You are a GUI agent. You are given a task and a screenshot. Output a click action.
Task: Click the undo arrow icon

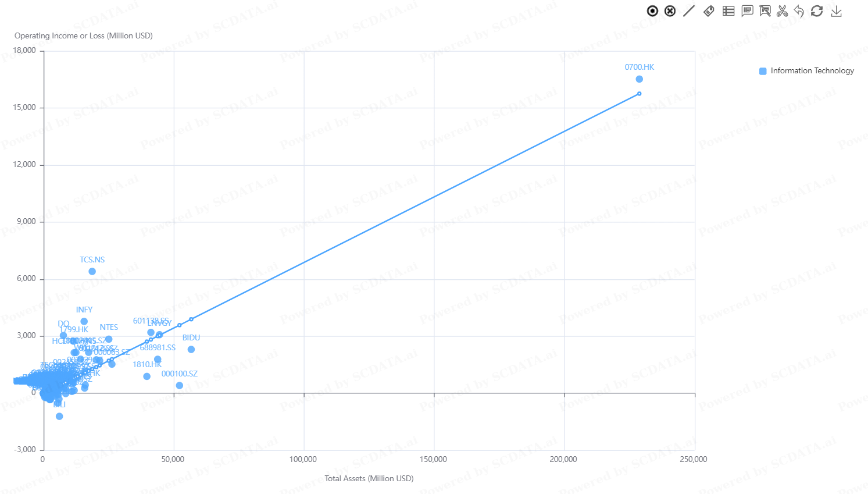[x=799, y=11]
